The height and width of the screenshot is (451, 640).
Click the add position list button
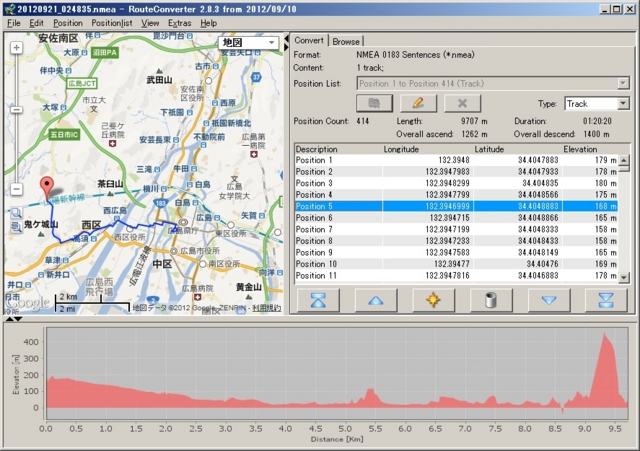click(374, 103)
